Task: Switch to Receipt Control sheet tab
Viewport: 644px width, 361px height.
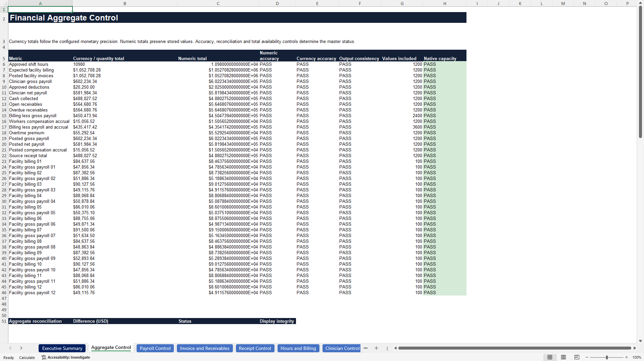Action: [255, 348]
